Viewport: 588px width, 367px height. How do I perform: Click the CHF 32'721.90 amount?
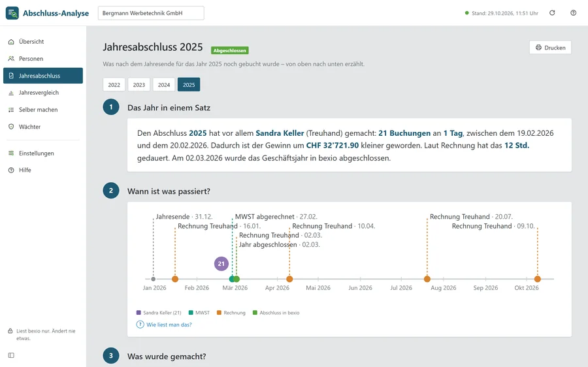coord(333,146)
